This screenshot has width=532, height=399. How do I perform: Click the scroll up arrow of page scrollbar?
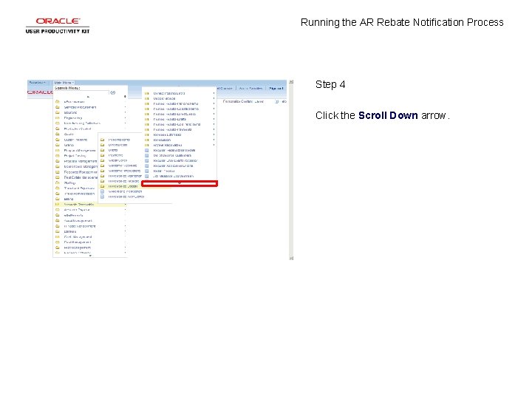tap(291, 82)
